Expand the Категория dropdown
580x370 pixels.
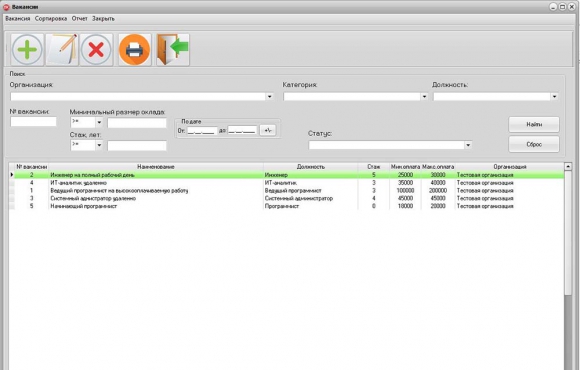point(424,97)
